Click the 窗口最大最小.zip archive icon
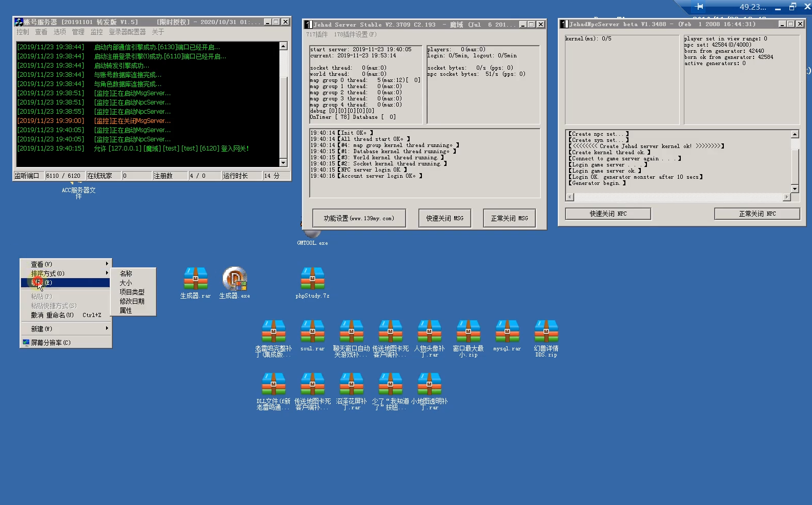The image size is (812, 505). click(x=468, y=332)
